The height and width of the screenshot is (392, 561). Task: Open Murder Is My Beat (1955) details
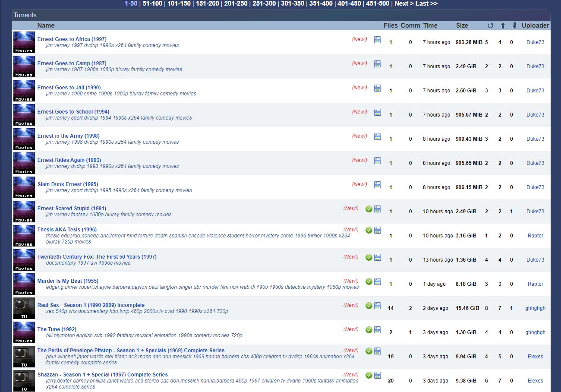[x=68, y=281]
